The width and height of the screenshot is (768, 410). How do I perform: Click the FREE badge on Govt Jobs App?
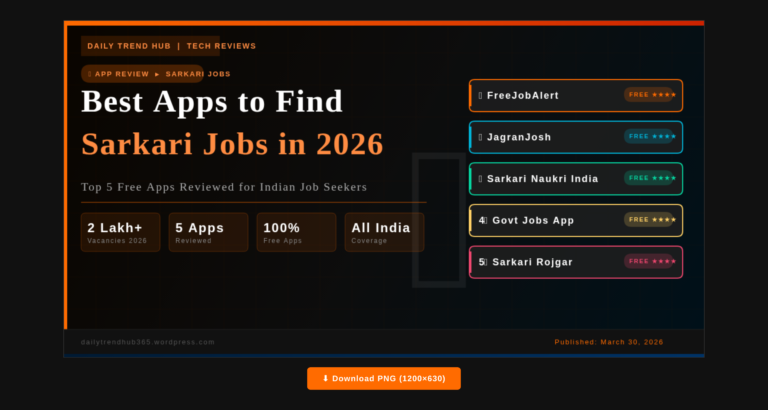[x=649, y=219]
